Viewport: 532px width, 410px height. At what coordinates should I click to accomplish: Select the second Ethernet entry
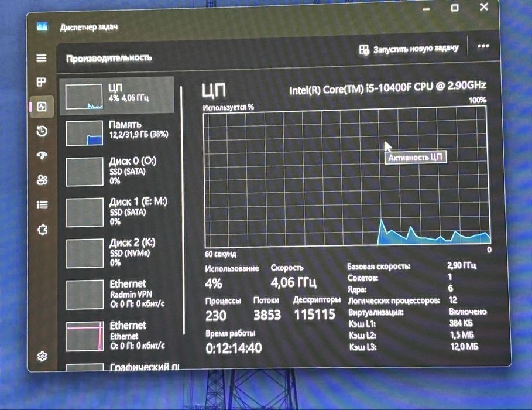pyautogui.click(x=118, y=336)
